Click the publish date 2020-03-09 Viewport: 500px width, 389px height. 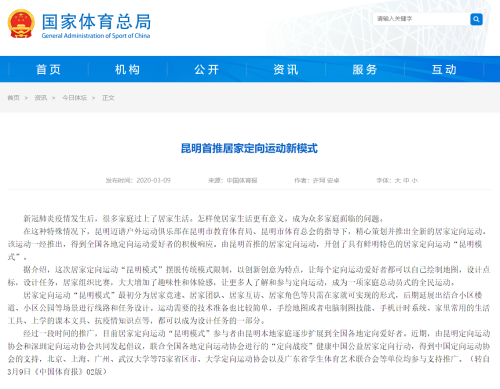(153, 180)
